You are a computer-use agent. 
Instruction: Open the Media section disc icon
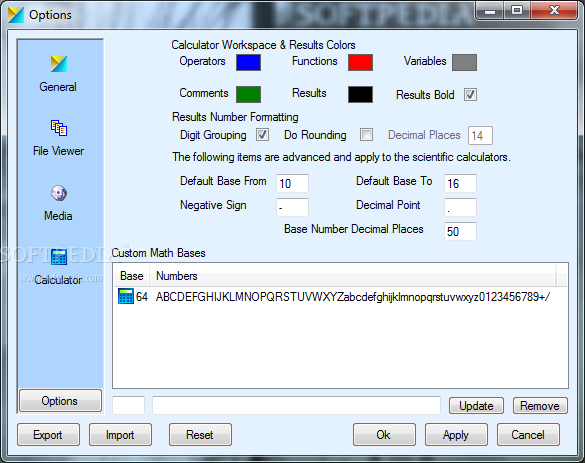(x=59, y=193)
